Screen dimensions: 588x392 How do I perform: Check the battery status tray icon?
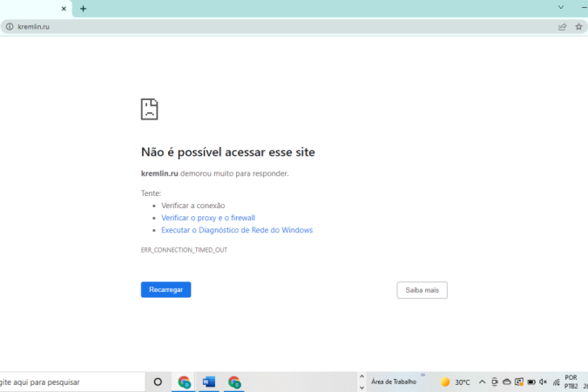coord(531,382)
